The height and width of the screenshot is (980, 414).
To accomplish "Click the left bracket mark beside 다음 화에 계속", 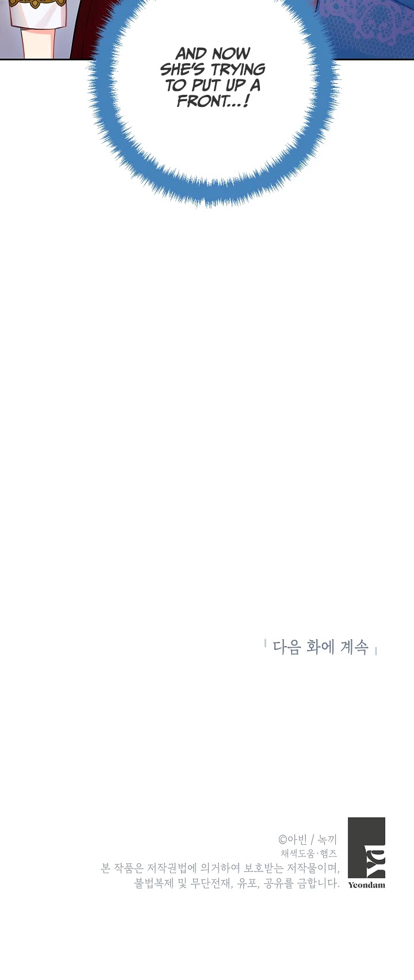I will coord(265,643).
